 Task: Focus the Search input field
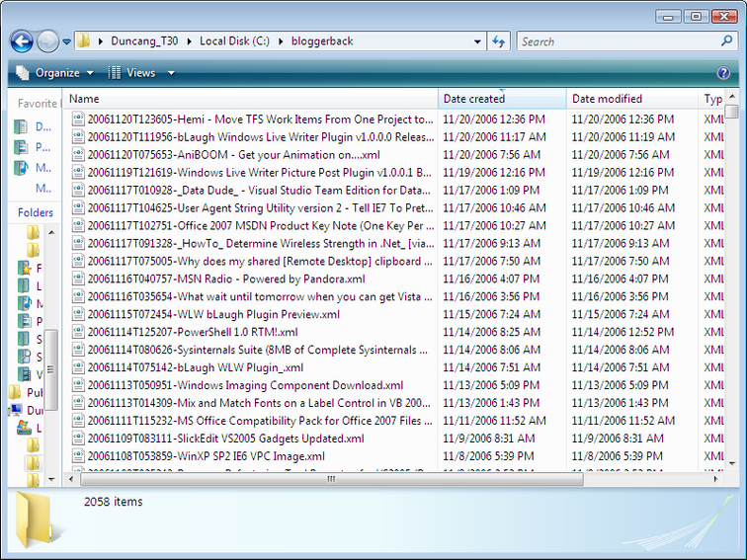click(620, 41)
